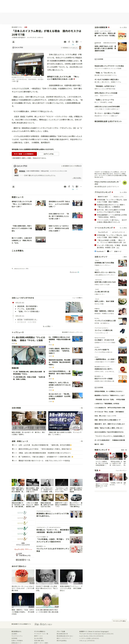
Task: Share article on X from top share bar
Action: [73, 42]
